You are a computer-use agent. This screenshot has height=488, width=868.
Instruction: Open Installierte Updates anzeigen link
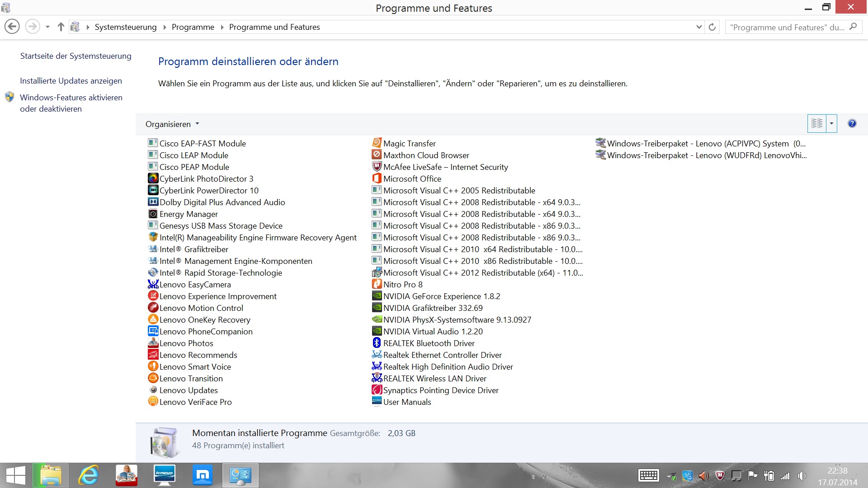click(x=71, y=81)
